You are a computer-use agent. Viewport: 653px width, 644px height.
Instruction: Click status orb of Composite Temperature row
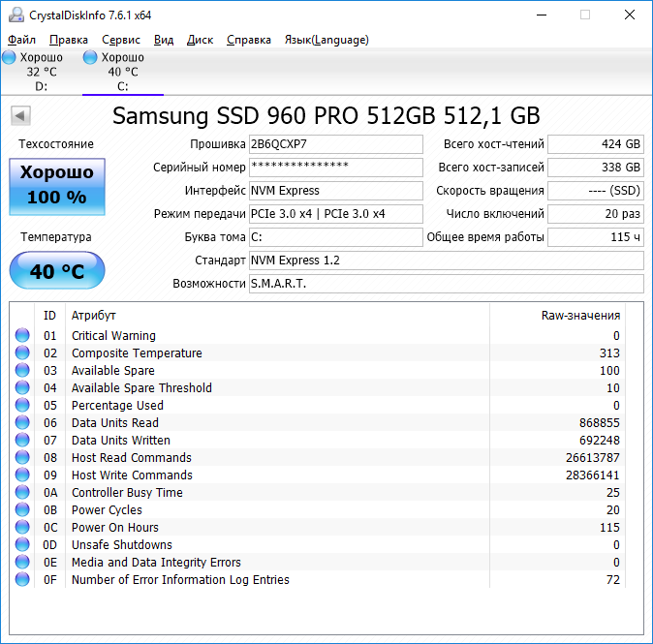22,353
